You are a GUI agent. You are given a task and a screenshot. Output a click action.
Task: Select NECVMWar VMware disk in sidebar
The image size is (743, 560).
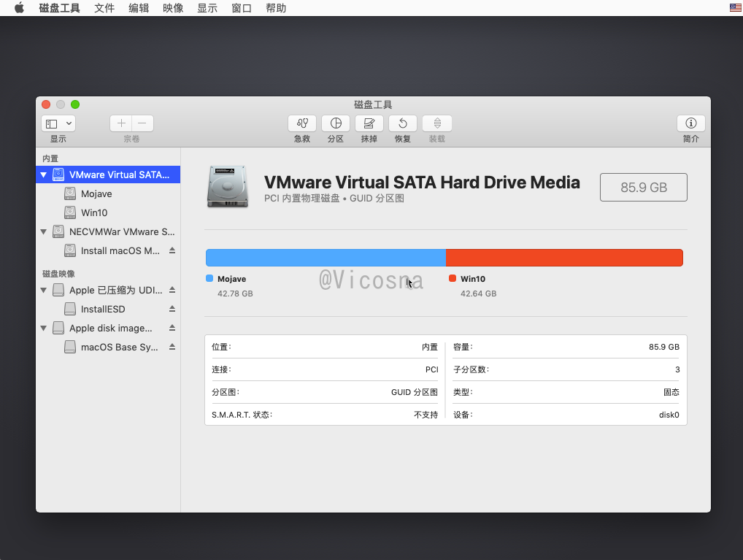pos(108,231)
